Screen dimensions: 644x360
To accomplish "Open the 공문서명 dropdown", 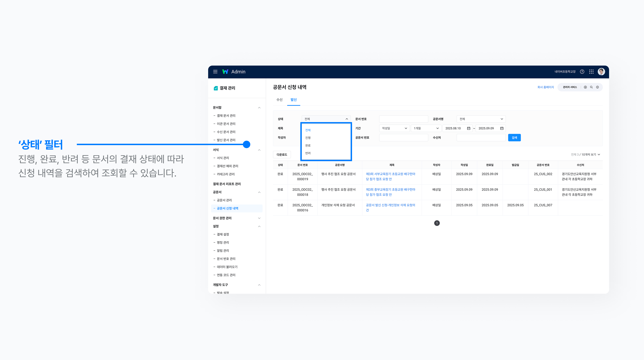I will tap(481, 119).
